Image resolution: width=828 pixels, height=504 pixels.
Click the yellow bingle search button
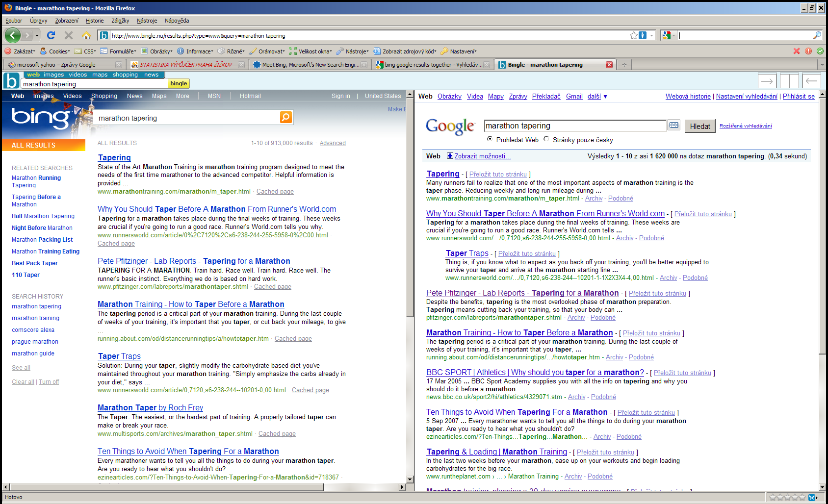(179, 83)
